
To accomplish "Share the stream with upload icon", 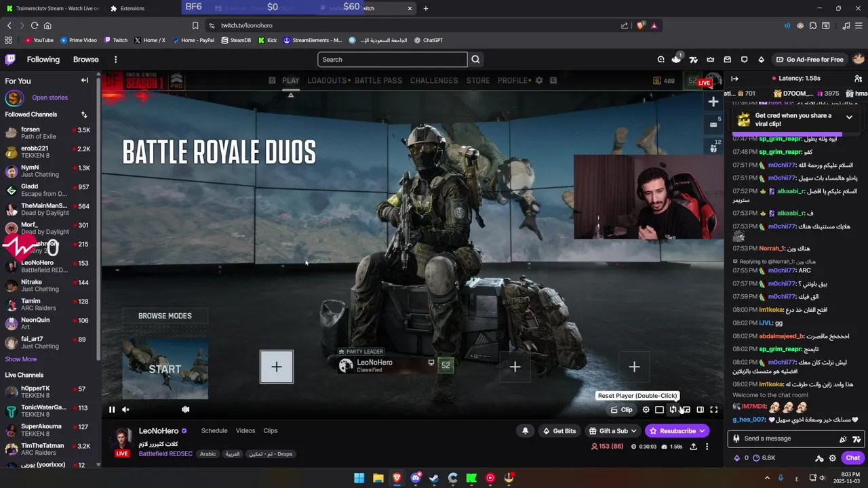I will (x=693, y=447).
